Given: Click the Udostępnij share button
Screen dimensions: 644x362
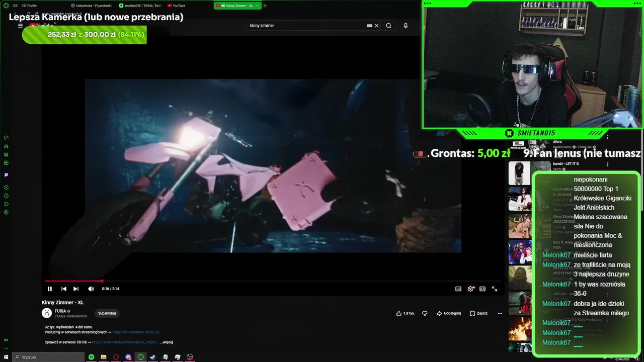Looking at the screenshot, I should click(x=449, y=313).
